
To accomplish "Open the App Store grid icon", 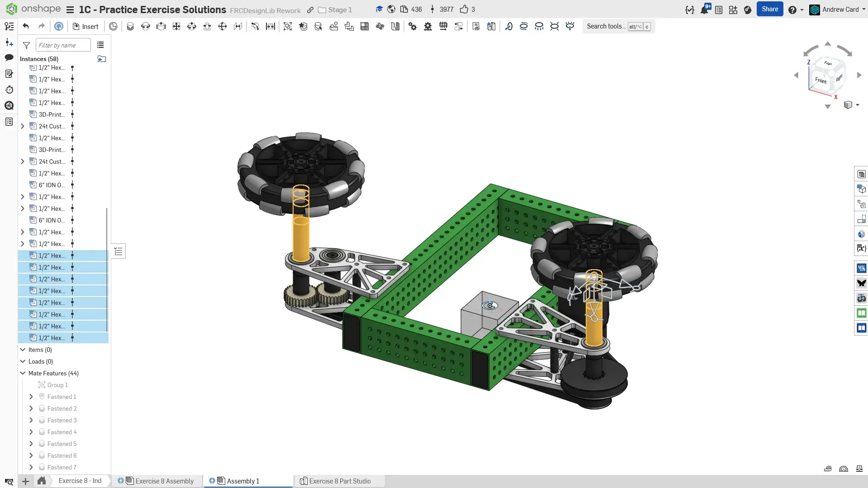I will click(x=733, y=9).
